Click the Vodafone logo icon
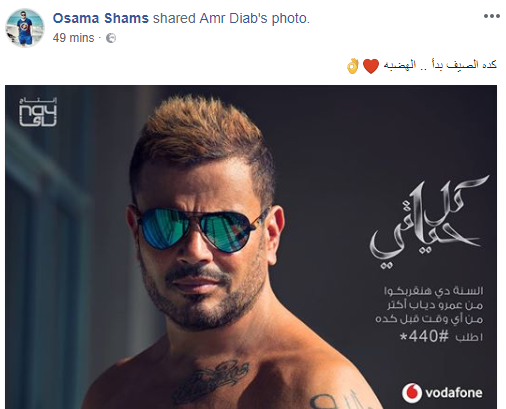Screen dimensions: 506x409 [x=412, y=393]
